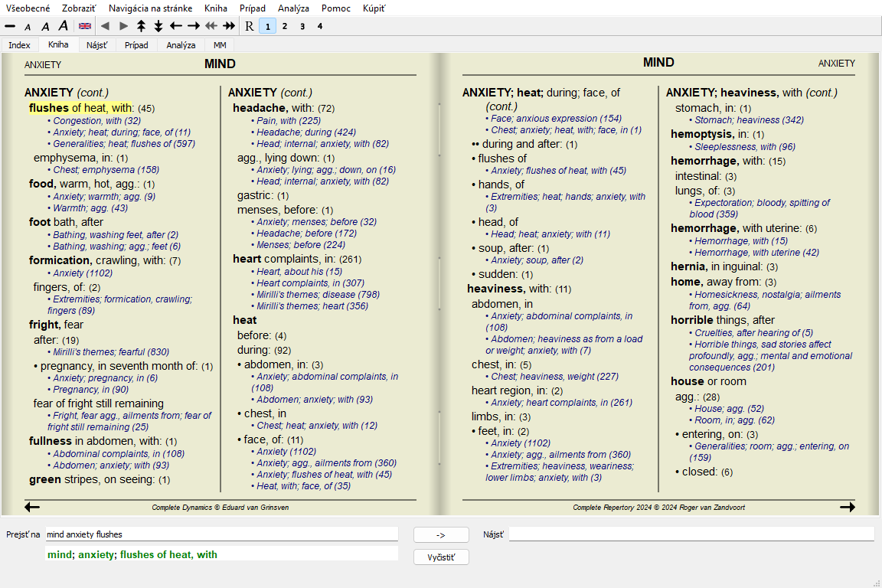This screenshot has height=588, width=882.
Task: Toggle remedy grade level 3 button
Action: pos(302,26)
